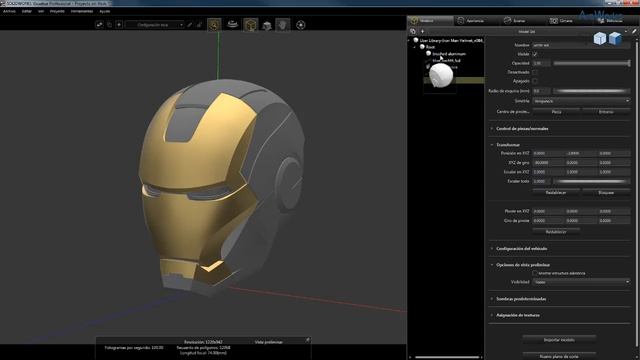Adjust the Radio de esquina slider
The width and height of the screenshot is (640, 360).
(592, 91)
